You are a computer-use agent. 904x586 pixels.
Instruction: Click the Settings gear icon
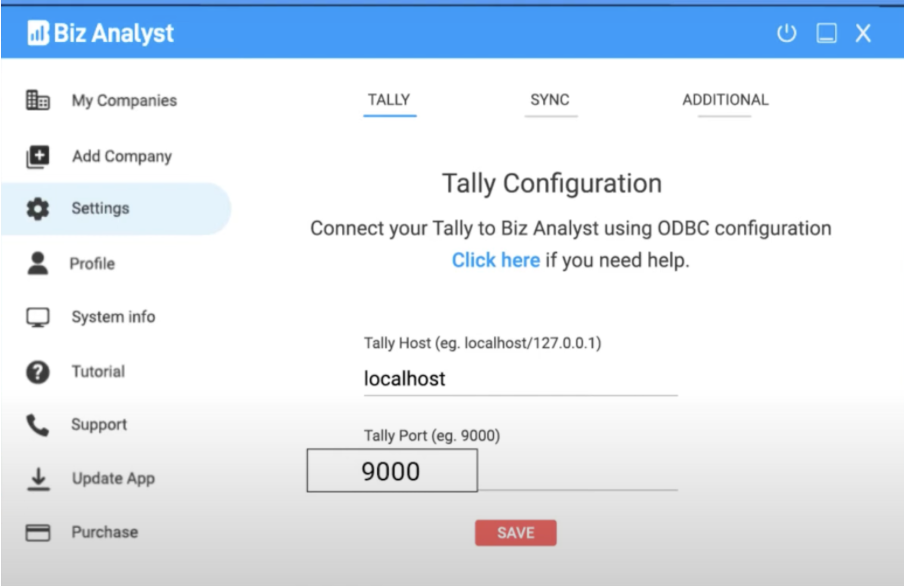37,208
